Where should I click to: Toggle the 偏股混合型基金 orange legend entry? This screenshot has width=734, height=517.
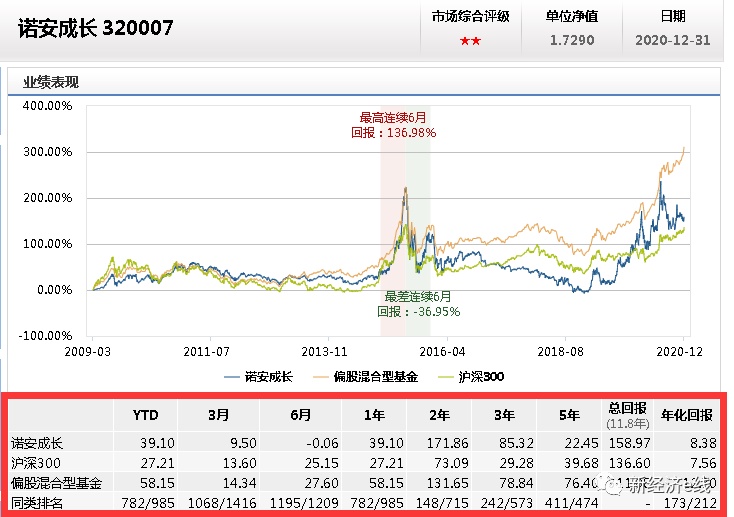click(366, 377)
